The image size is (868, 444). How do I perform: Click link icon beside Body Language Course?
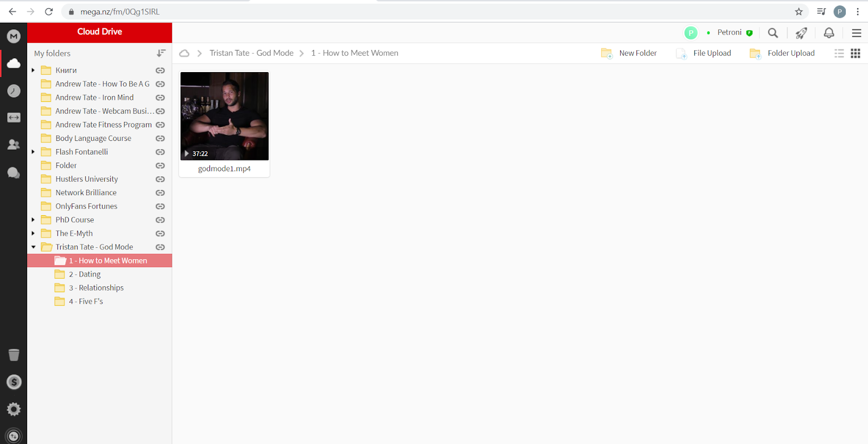pyautogui.click(x=160, y=138)
